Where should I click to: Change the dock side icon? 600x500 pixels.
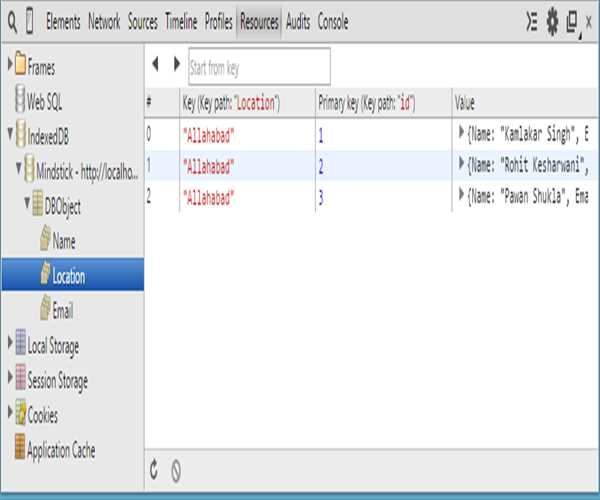coord(573,21)
